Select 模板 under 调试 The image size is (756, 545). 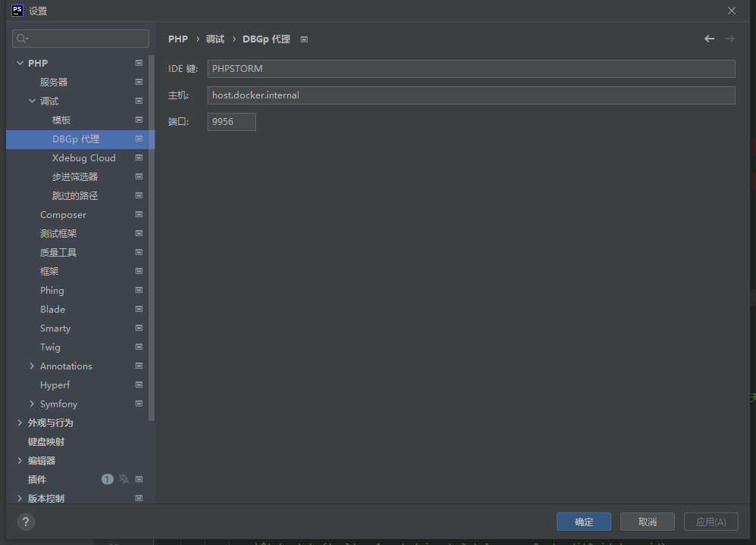point(61,120)
